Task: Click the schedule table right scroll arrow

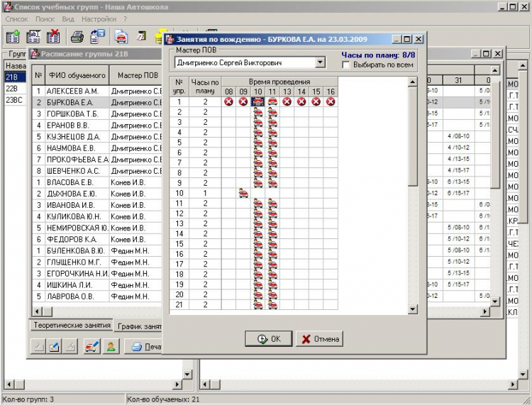Action: pyautogui.click(x=485, y=311)
